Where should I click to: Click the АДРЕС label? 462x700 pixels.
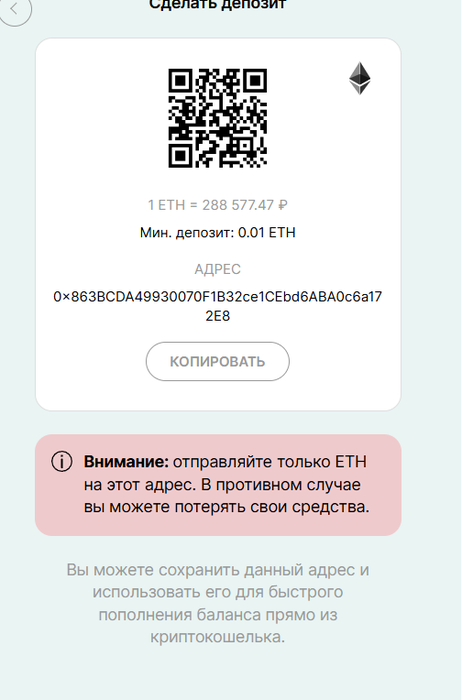[217, 269]
